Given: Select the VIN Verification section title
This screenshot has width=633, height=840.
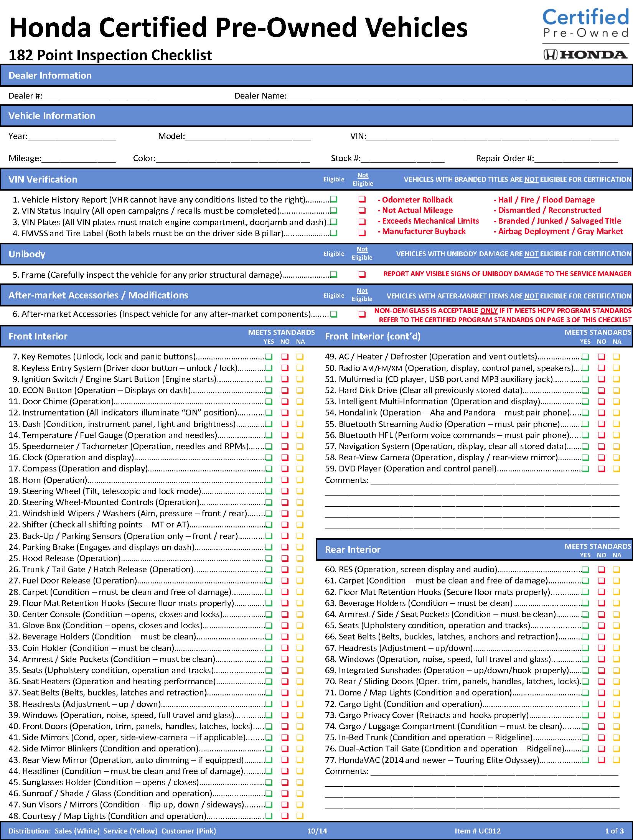Looking at the screenshot, I should pos(43,180).
